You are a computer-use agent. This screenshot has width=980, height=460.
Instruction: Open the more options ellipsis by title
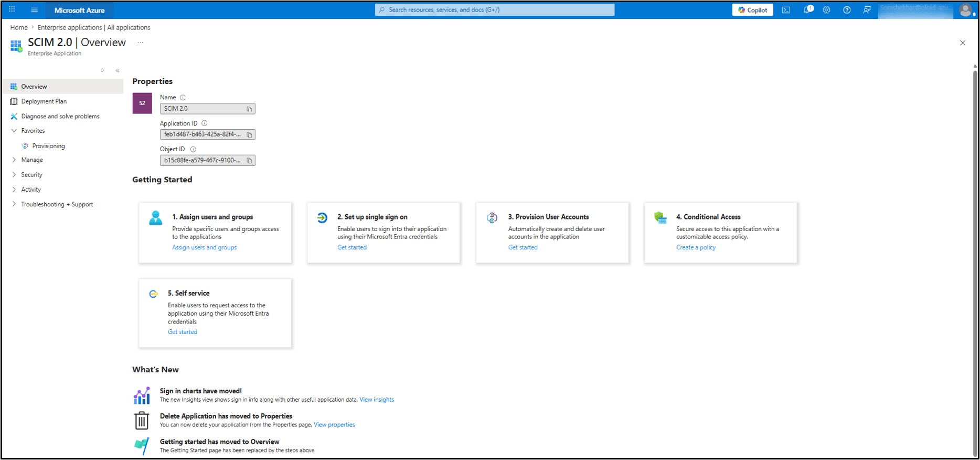point(140,43)
